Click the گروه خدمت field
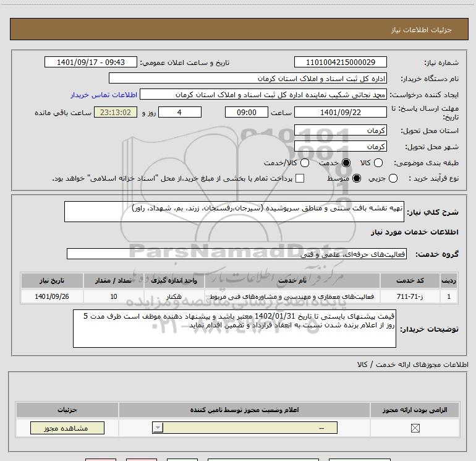 [237, 254]
